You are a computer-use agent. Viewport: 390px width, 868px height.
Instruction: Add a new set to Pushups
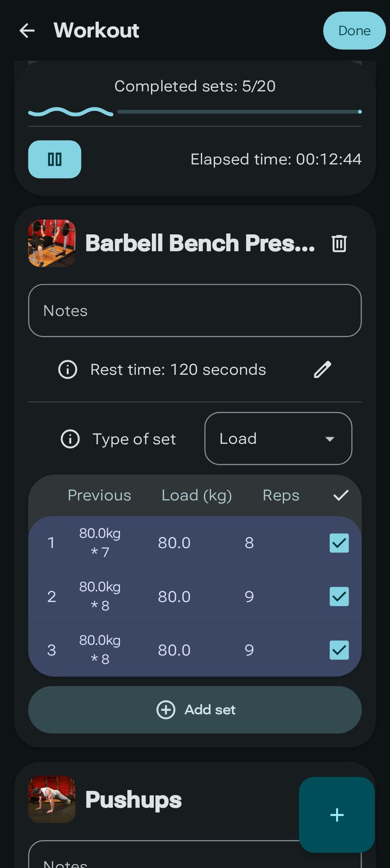[x=337, y=815]
